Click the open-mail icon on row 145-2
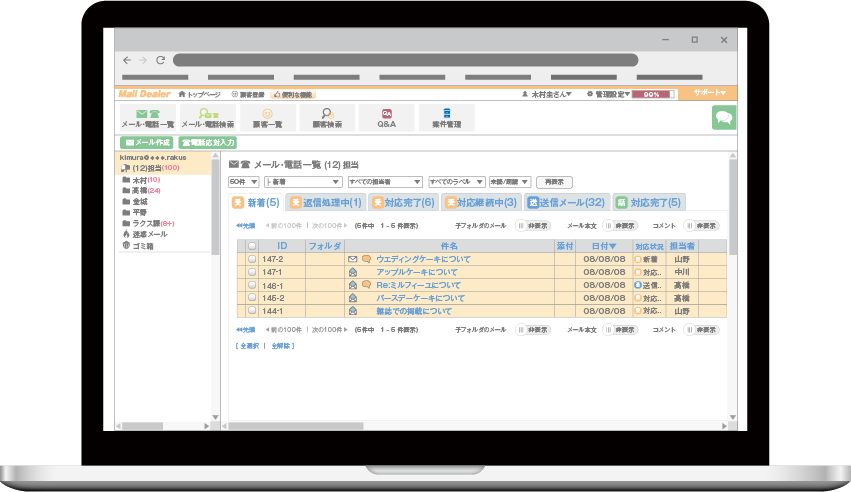The height and width of the screenshot is (492, 851). pyautogui.click(x=353, y=298)
